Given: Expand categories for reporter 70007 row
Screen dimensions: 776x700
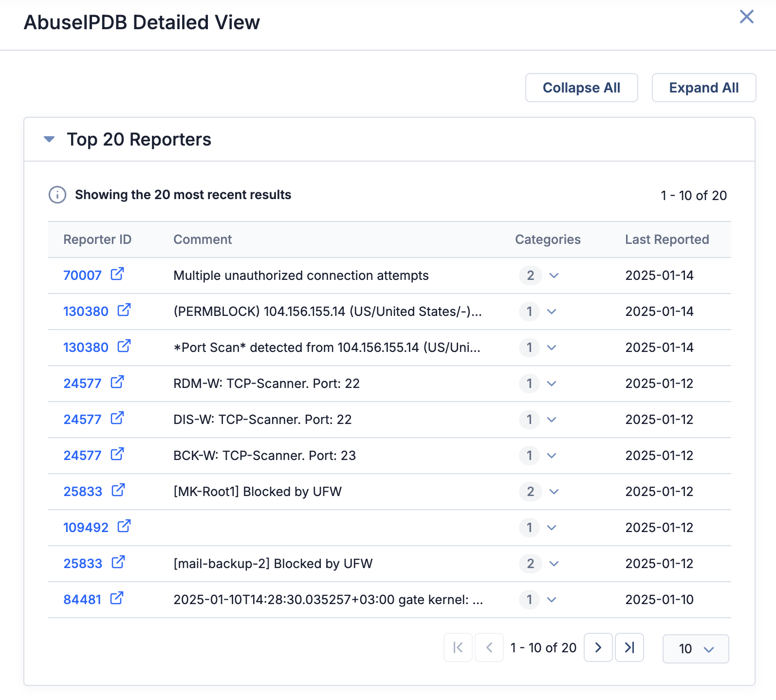Looking at the screenshot, I should tap(554, 276).
